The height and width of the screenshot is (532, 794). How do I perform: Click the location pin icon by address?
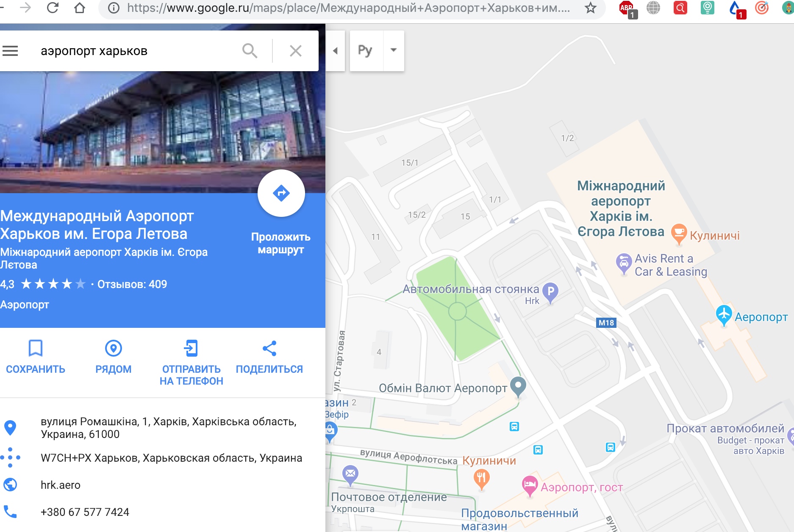[10, 428]
